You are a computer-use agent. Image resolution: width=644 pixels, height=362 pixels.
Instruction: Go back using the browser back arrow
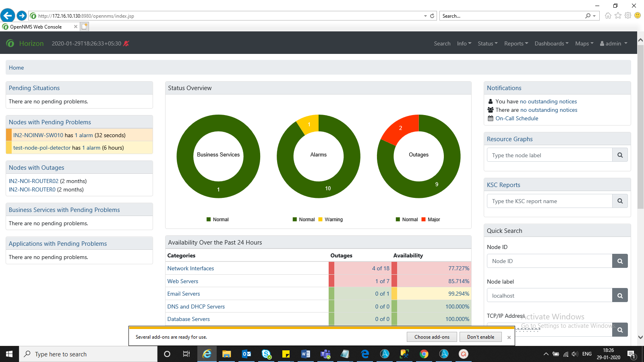(x=8, y=16)
